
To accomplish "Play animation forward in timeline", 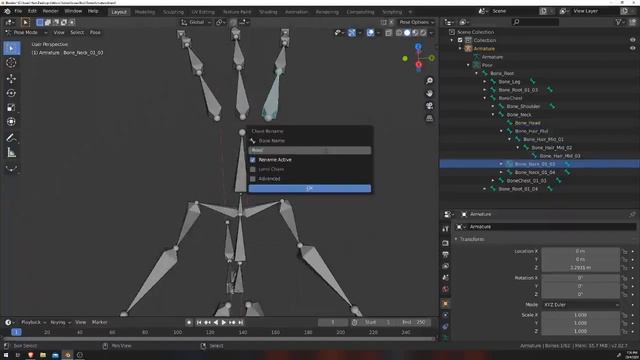I will (224, 322).
